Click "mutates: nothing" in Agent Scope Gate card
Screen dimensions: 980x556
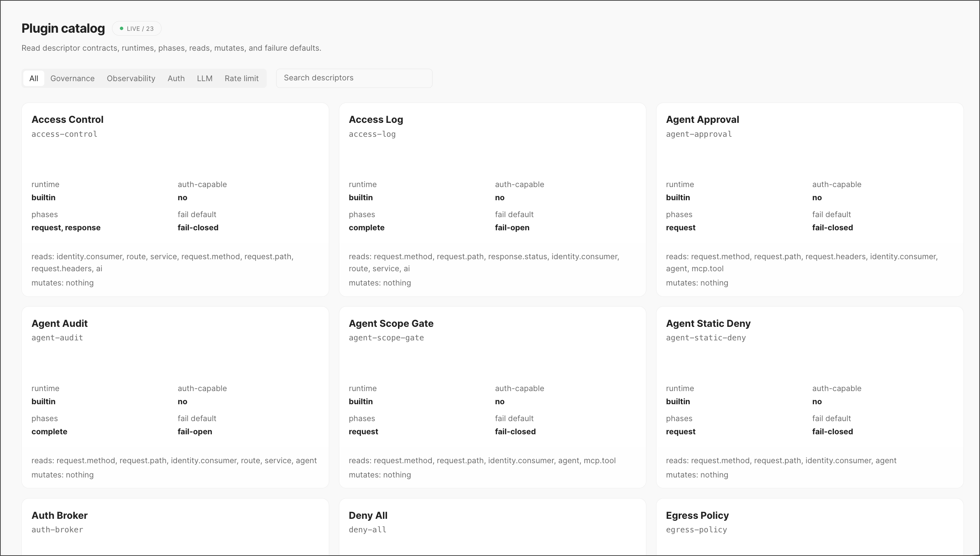[x=380, y=474]
